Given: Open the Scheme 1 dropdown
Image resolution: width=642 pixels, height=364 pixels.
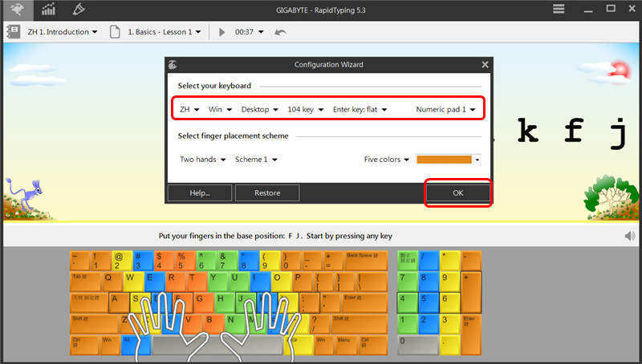Looking at the screenshot, I should [256, 160].
